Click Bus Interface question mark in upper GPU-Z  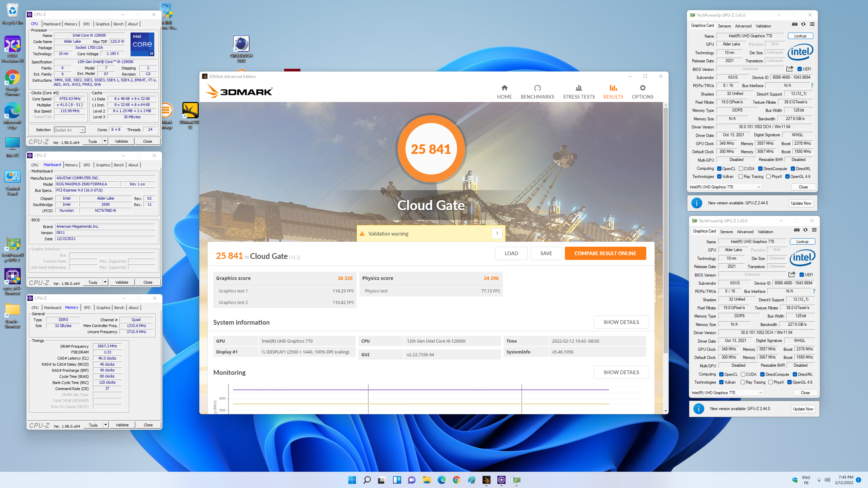point(812,85)
